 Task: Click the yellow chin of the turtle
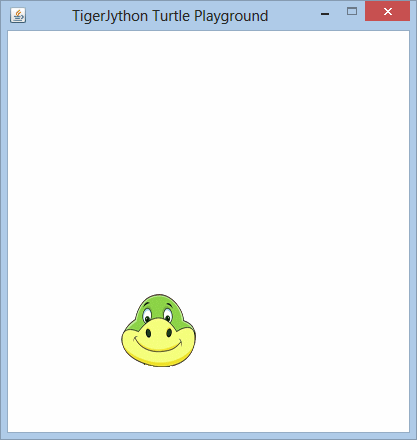pos(159,358)
